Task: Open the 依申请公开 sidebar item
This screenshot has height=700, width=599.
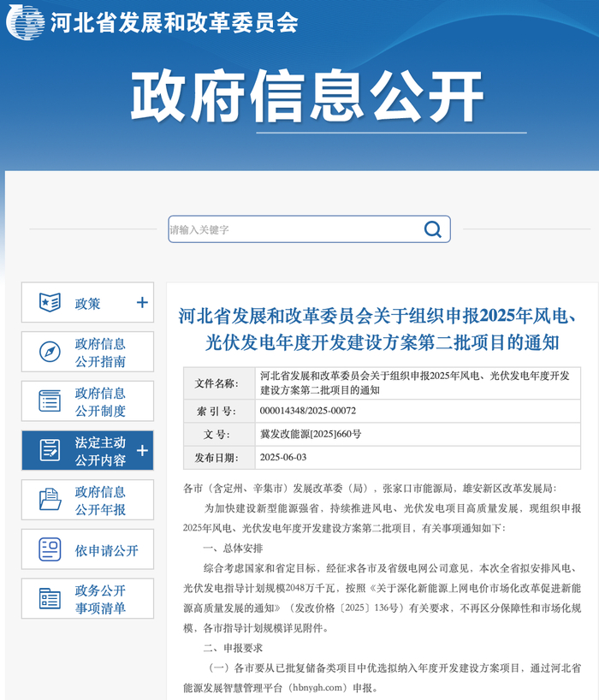Action: click(x=87, y=549)
